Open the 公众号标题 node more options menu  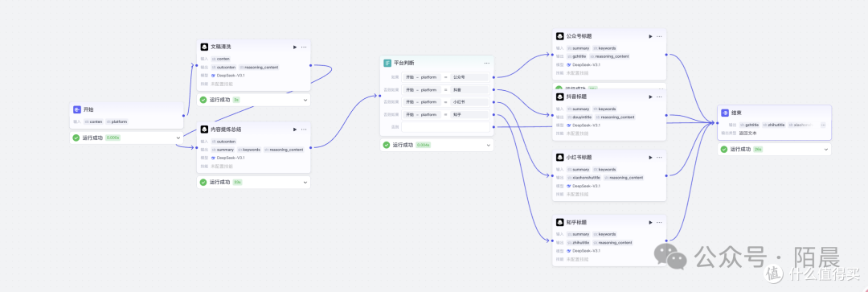659,36
